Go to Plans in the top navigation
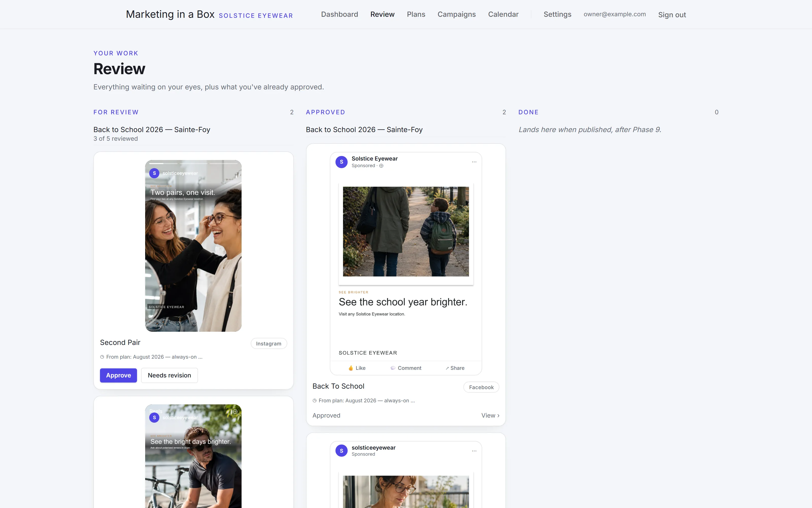 click(416, 14)
